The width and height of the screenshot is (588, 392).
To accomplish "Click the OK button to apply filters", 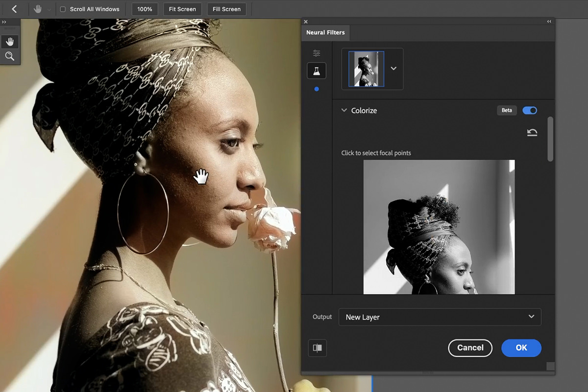I will [x=521, y=348].
